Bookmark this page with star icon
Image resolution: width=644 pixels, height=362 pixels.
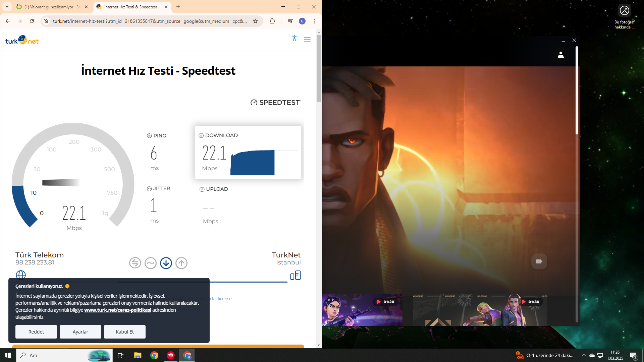(x=255, y=21)
